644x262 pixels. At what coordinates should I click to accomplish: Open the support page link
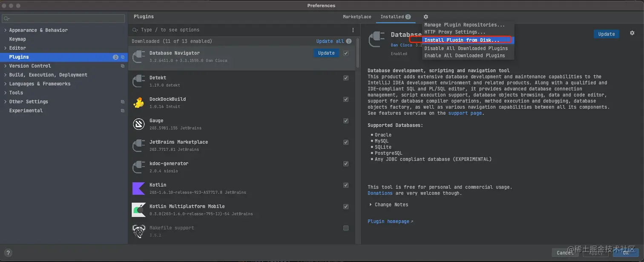(x=465, y=114)
